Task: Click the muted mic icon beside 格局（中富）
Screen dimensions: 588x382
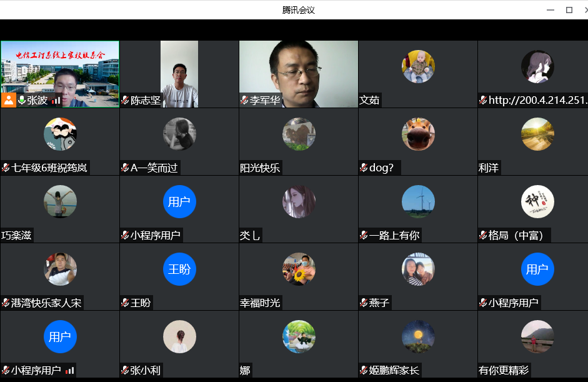Action: pyautogui.click(x=483, y=235)
